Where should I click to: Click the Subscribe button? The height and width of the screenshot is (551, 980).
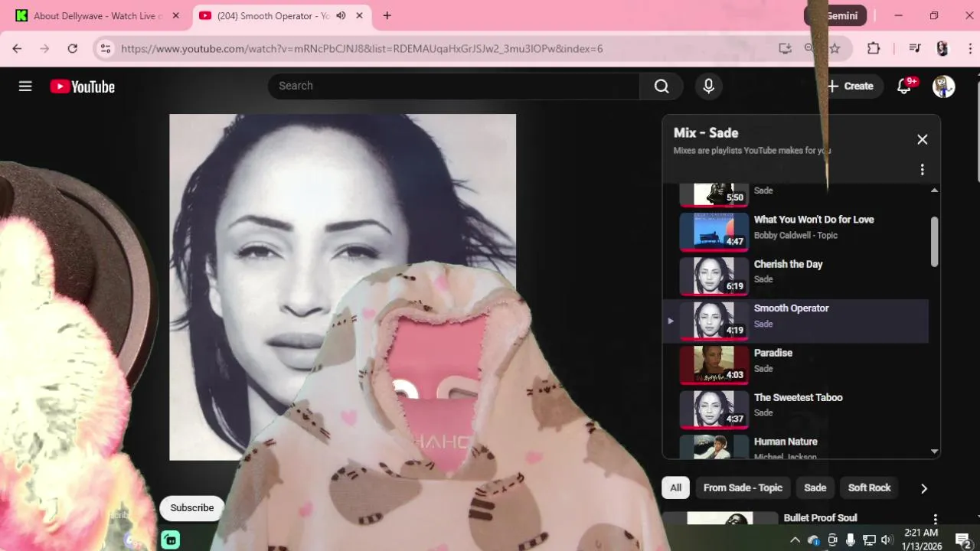click(x=192, y=508)
